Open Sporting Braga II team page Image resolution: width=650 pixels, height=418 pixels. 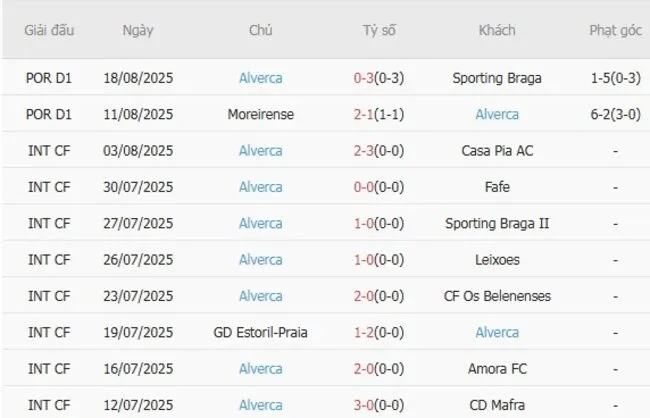click(x=496, y=223)
